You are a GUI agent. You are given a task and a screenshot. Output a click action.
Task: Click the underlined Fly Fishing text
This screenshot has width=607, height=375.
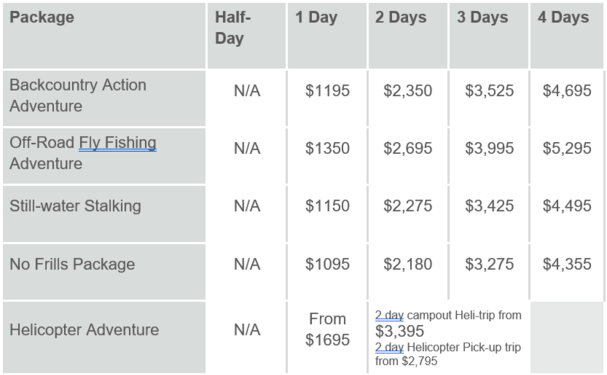tap(118, 142)
